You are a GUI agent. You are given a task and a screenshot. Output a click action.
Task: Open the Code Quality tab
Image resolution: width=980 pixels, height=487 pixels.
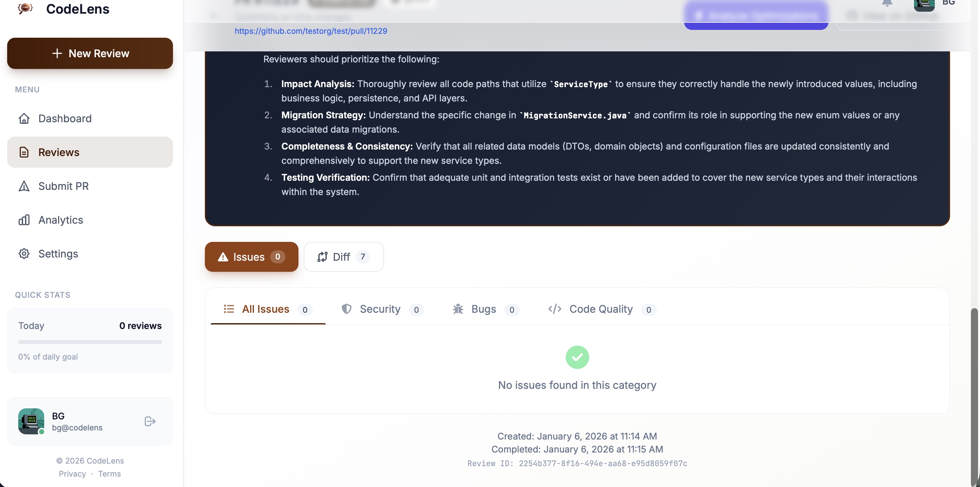tap(601, 309)
